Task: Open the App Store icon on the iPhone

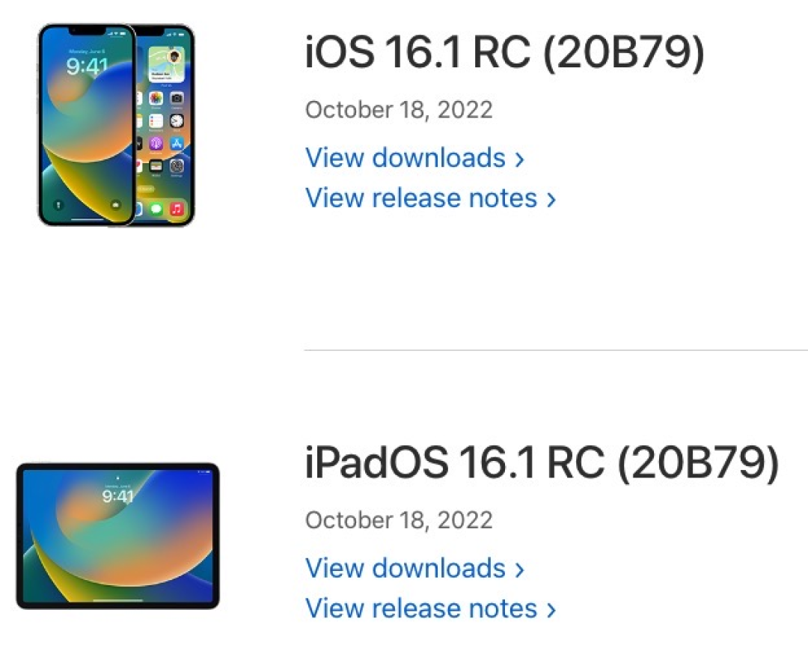Action: click(177, 143)
